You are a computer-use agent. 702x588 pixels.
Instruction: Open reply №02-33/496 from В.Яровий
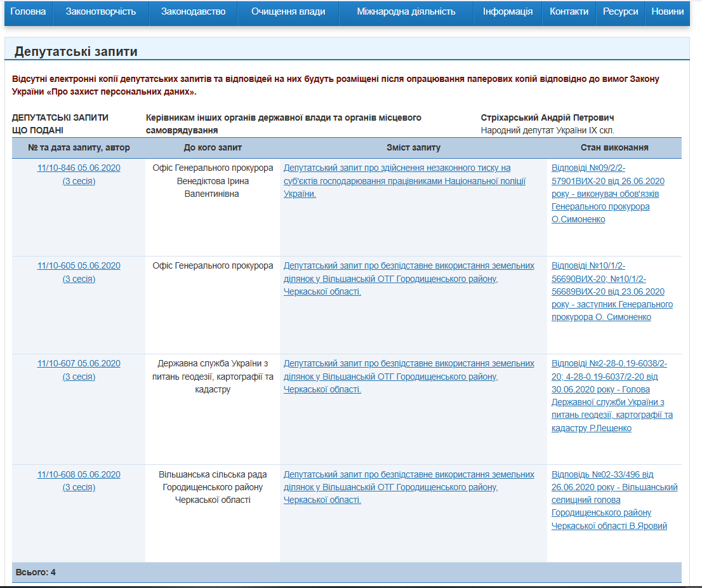tap(614, 500)
